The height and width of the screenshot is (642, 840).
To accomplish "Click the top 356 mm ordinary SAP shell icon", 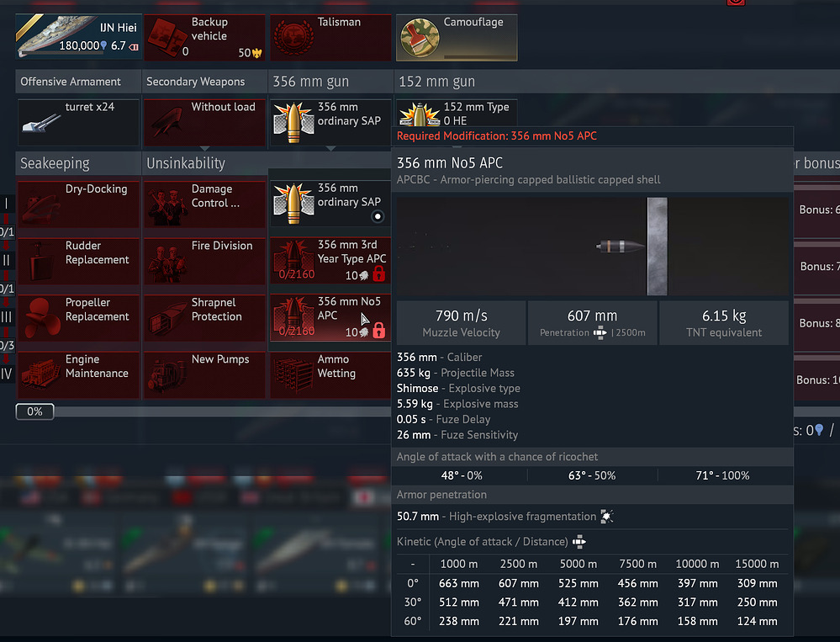I will pos(293,122).
